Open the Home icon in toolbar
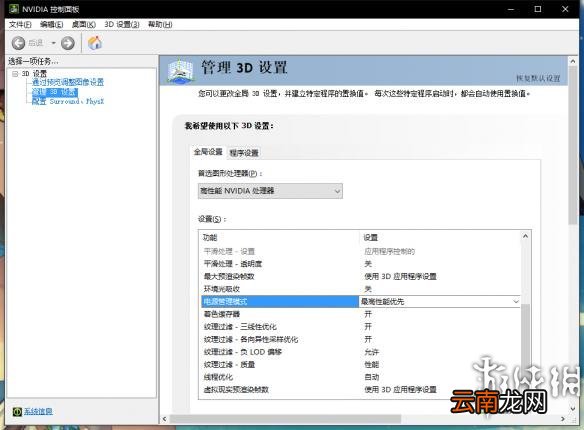Image resolution: width=584 pixels, height=430 pixels. point(95,43)
